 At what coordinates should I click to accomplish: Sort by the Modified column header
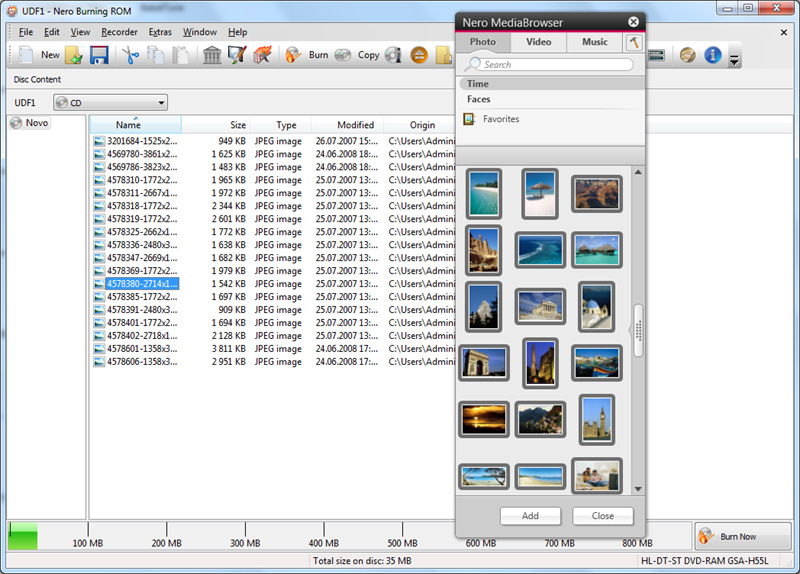click(347, 124)
